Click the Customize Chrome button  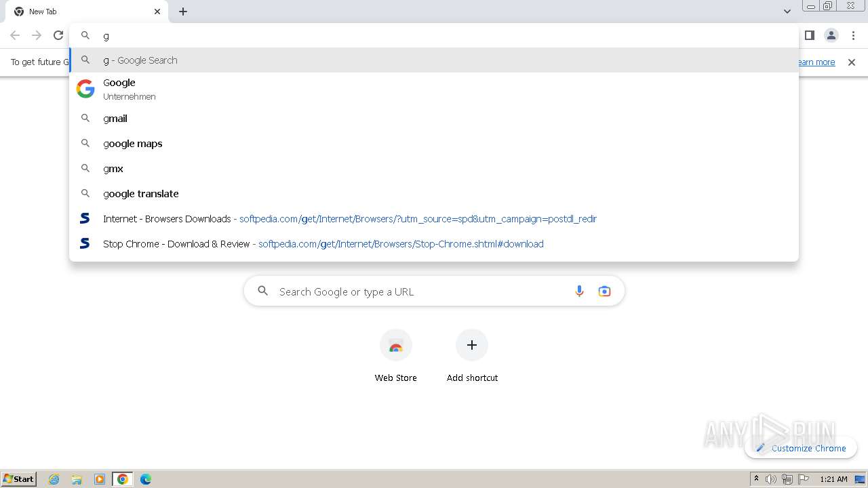tap(801, 448)
